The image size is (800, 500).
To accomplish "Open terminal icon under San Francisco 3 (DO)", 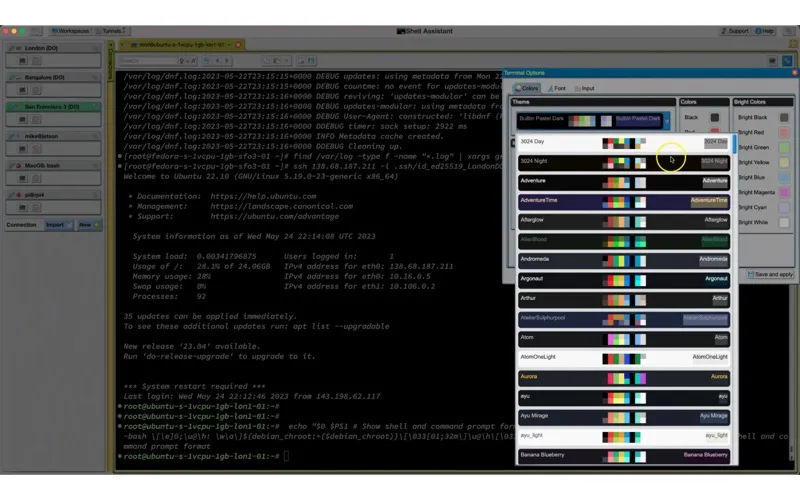I will point(22,119).
